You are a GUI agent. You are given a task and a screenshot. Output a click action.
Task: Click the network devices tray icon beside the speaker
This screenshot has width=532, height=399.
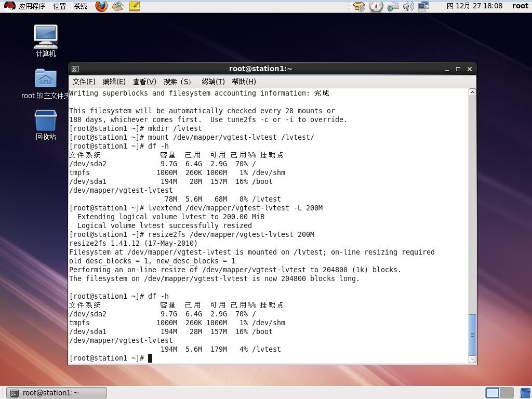click(x=393, y=6)
